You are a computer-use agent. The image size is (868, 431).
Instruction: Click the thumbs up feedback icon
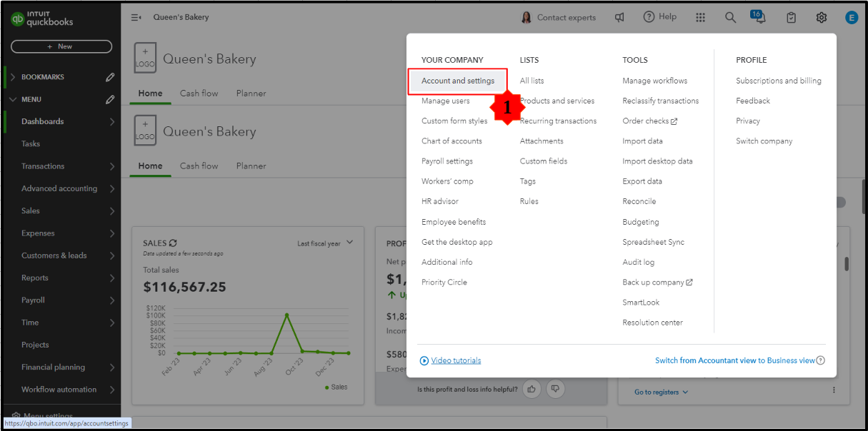(x=531, y=389)
